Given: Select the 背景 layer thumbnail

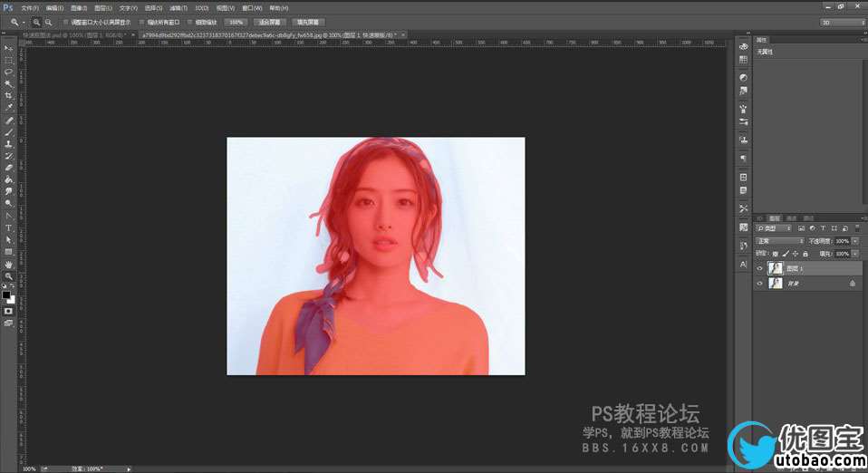Looking at the screenshot, I should pos(776,284).
